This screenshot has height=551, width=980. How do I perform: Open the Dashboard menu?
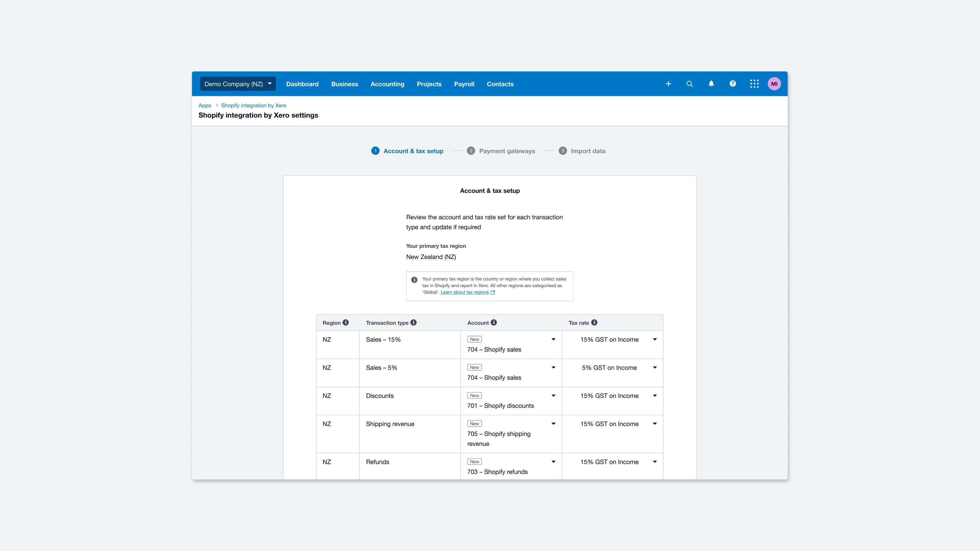(302, 84)
